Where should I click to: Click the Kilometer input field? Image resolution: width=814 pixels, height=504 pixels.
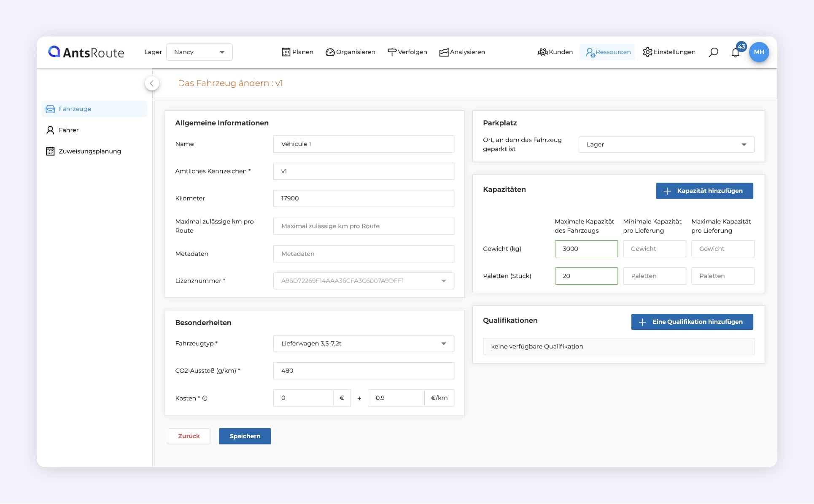[x=363, y=198]
